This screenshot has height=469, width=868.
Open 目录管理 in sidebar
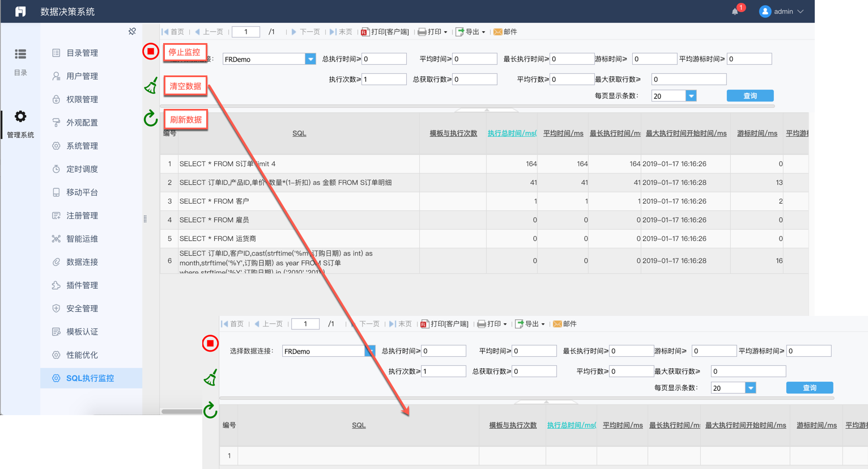[91, 53]
